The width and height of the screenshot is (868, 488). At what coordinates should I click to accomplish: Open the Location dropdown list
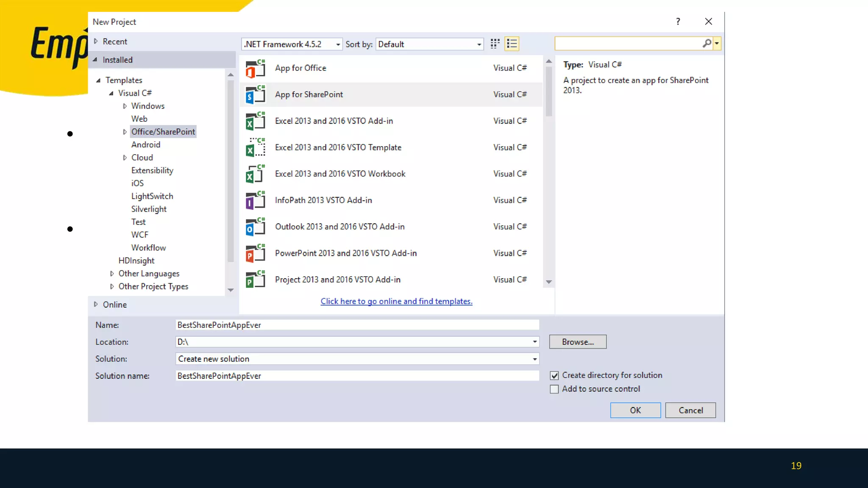click(x=535, y=342)
